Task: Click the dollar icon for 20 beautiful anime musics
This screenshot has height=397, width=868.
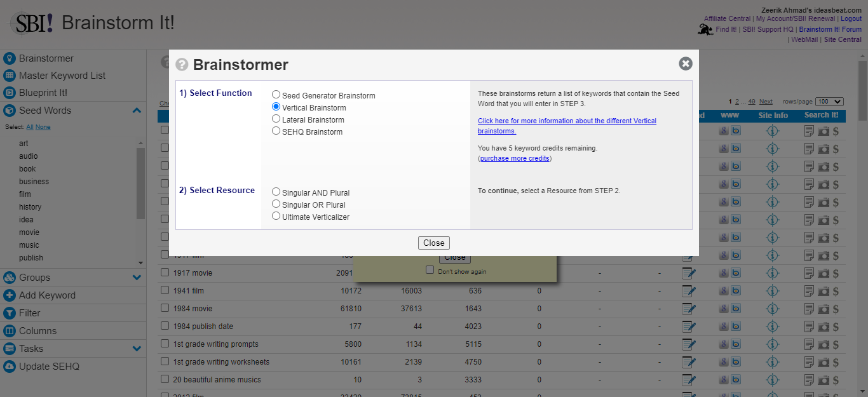Action: coord(836,380)
